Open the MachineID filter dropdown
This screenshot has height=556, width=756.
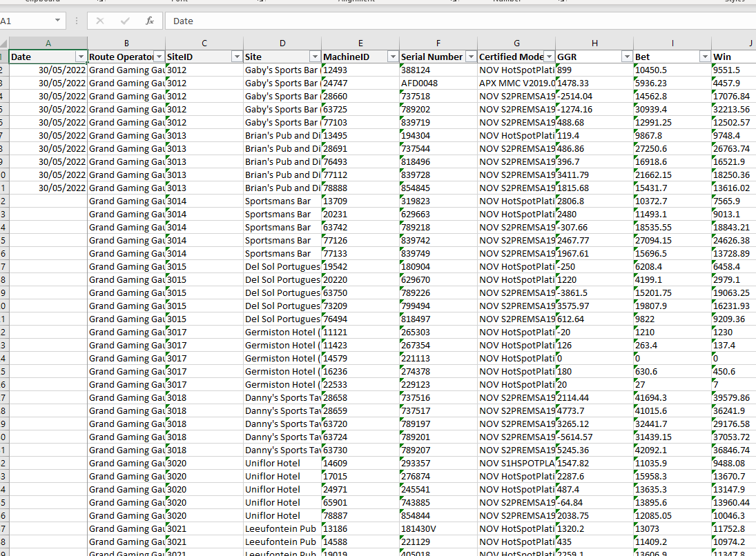[394, 57]
